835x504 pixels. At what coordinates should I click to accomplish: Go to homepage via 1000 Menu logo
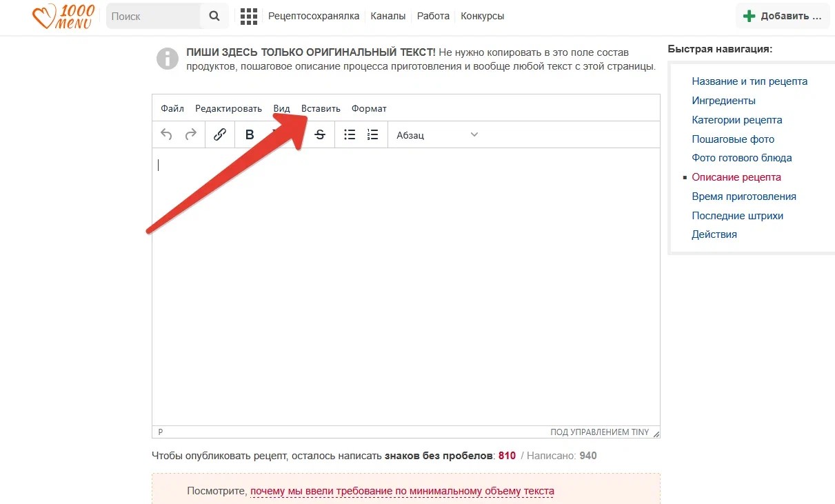tap(63, 17)
